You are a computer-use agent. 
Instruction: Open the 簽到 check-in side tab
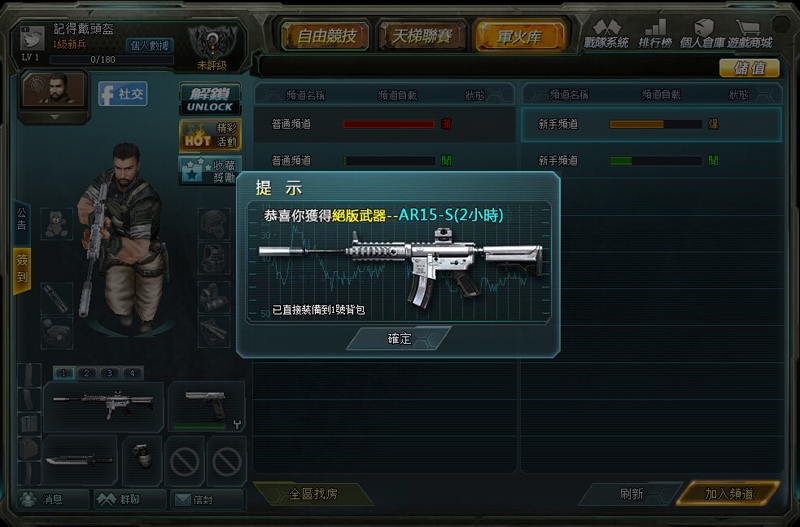[22, 269]
